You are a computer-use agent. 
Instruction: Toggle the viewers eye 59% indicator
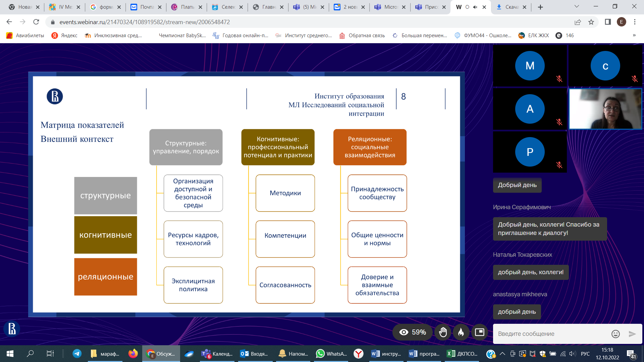click(412, 332)
